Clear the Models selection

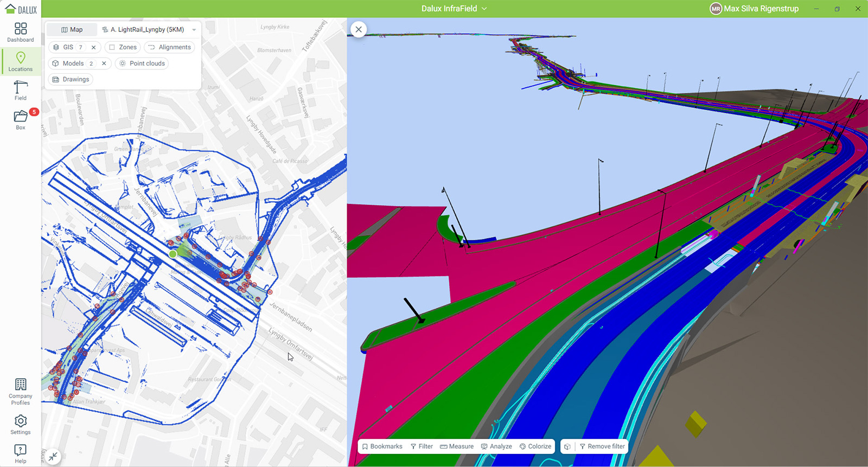104,63
